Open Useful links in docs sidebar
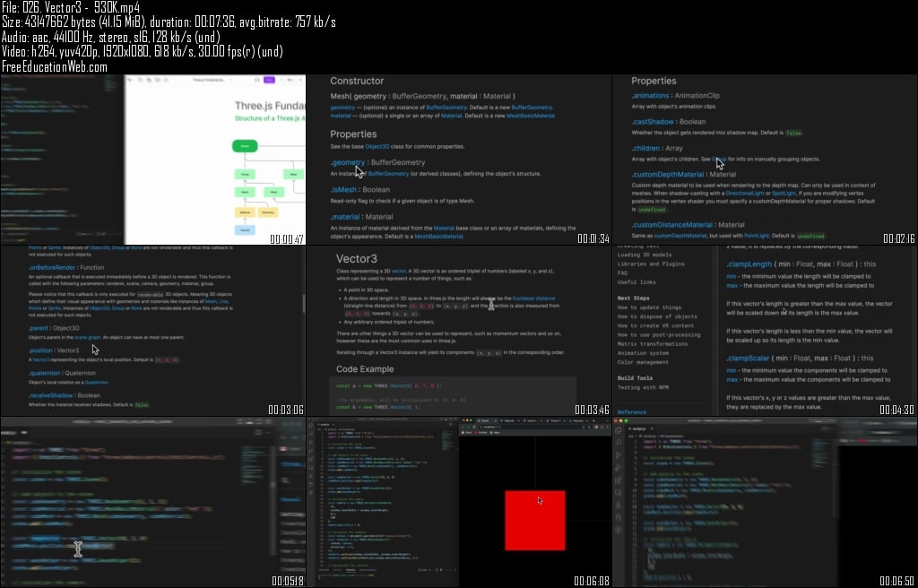 [x=637, y=281]
